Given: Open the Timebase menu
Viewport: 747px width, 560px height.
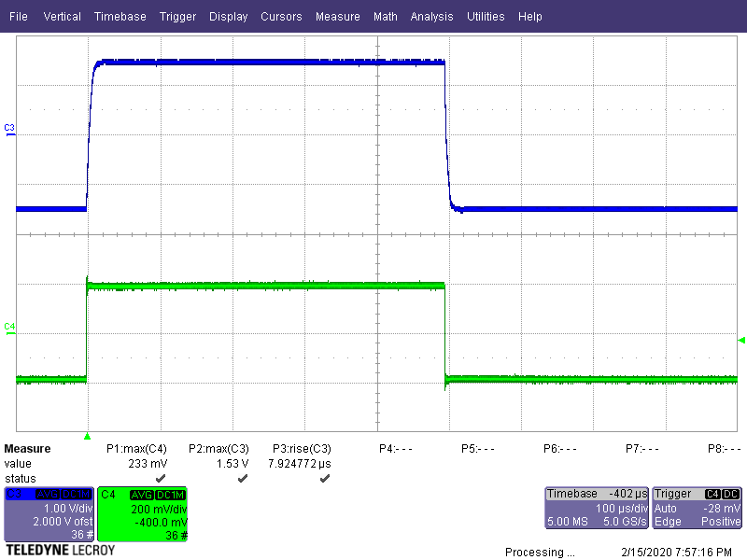Looking at the screenshot, I should coord(120,17).
